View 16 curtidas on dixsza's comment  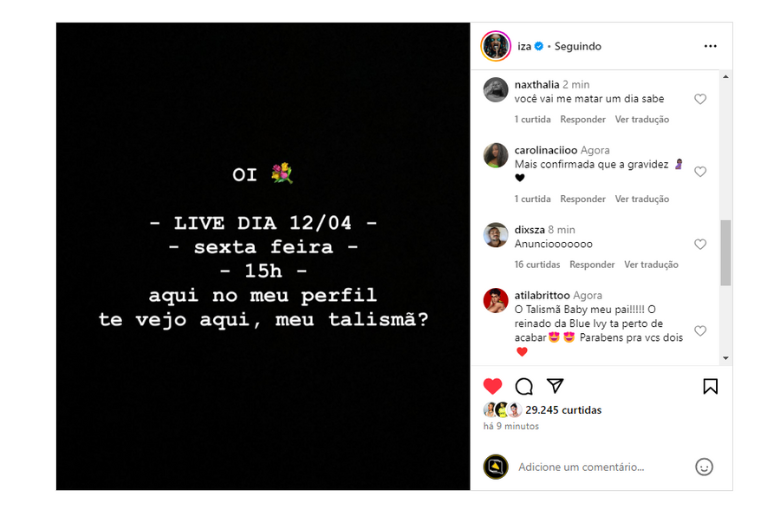(537, 265)
